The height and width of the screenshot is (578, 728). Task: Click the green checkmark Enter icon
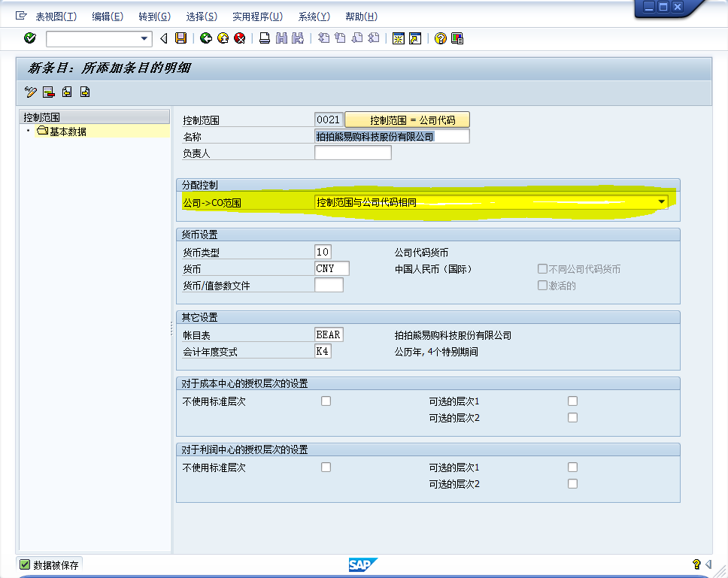(x=30, y=38)
